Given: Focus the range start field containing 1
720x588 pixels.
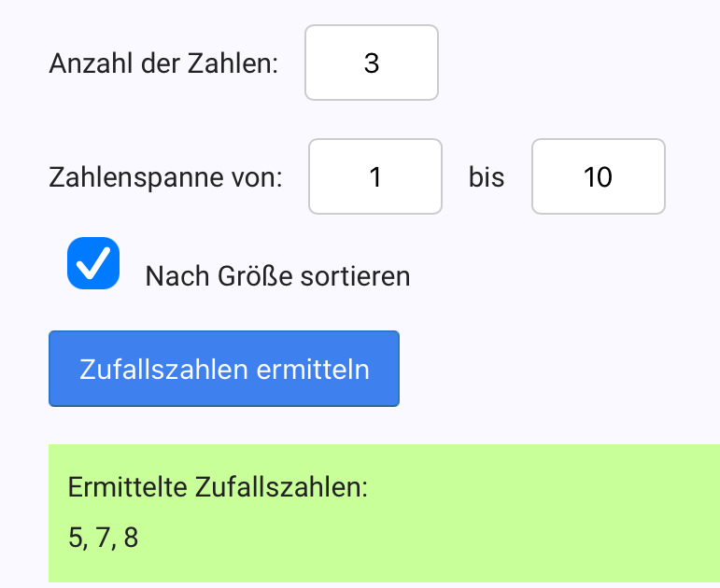Looking at the screenshot, I should pyautogui.click(x=374, y=176).
